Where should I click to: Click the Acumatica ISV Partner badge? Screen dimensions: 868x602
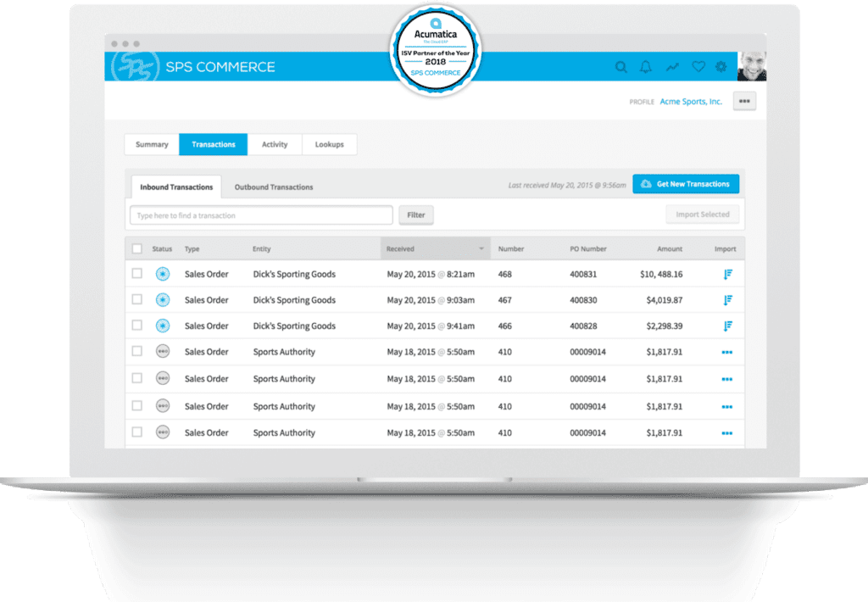click(x=436, y=50)
